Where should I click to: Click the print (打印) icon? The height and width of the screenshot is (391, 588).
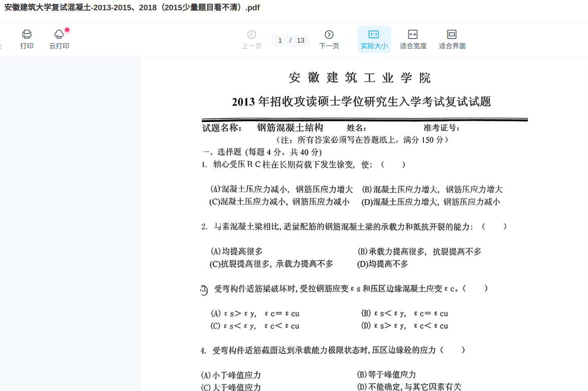click(27, 39)
